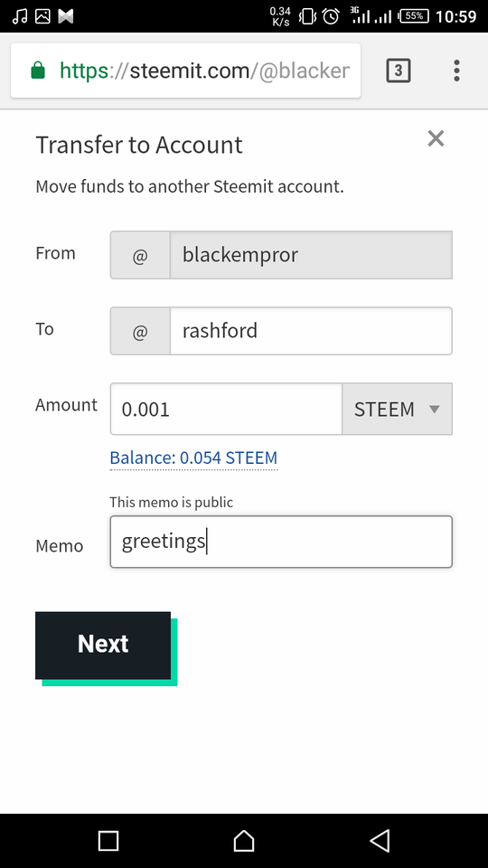
Task: Open the tab switcher showing 3 tabs
Action: click(x=398, y=71)
